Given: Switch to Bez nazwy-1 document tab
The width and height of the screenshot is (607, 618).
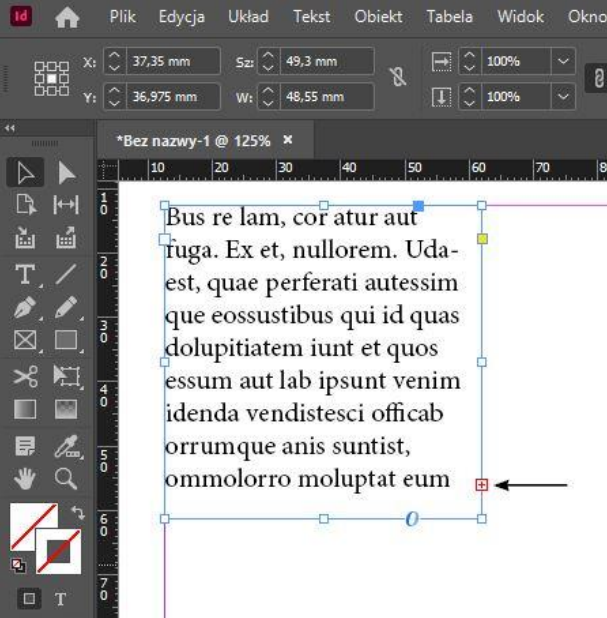Looking at the screenshot, I should [x=193, y=141].
